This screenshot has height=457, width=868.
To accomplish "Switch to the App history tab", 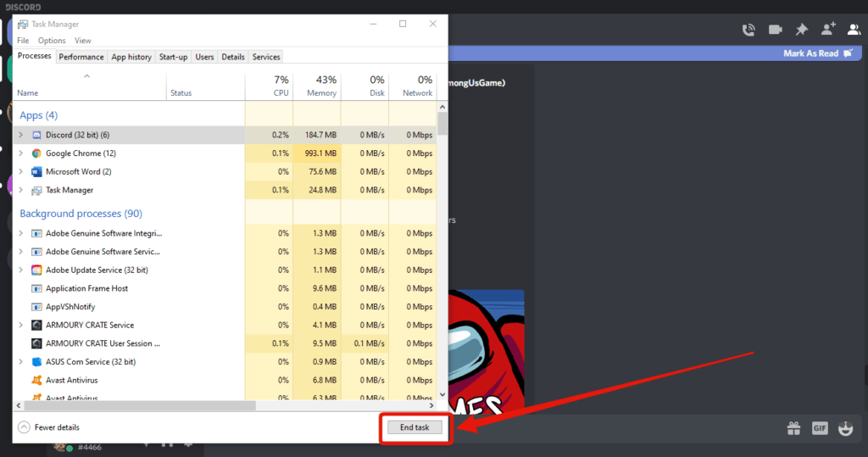I will click(x=131, y=57).
